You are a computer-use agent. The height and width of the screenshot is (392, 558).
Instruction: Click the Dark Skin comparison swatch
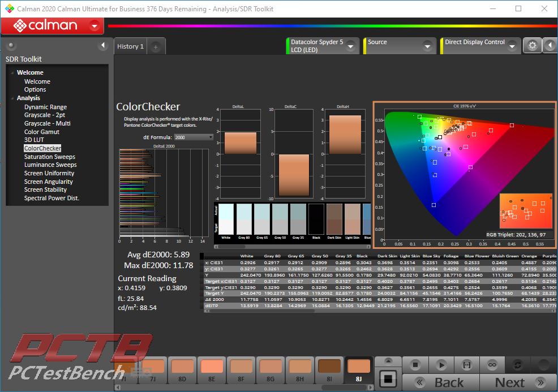click(x=334, y=219)
